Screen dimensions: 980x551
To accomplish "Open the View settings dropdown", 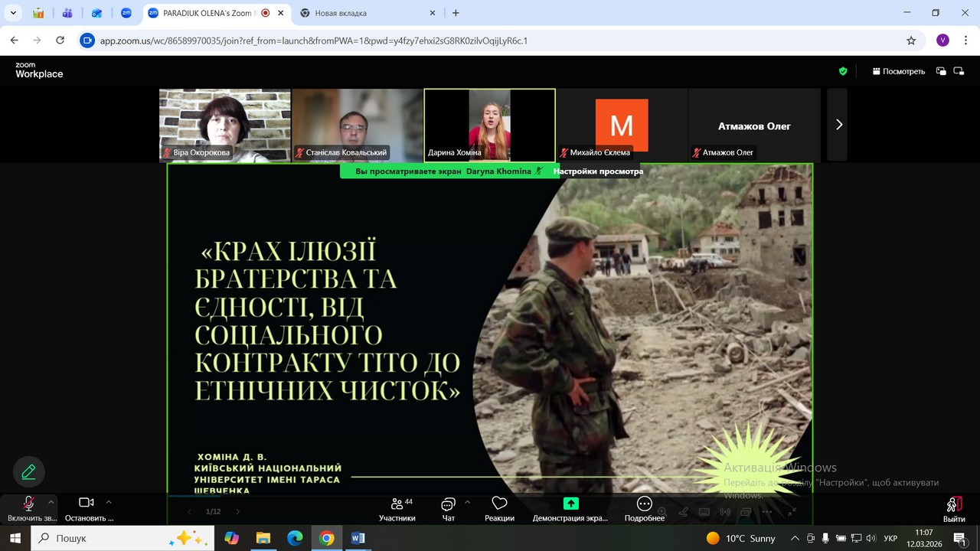I will pos(598,171).
